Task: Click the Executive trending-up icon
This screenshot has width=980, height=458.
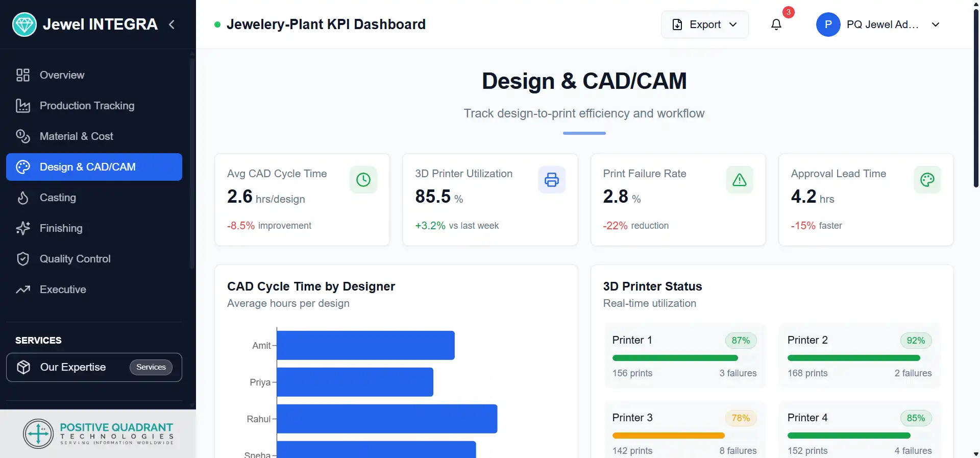Action: point(23,290)
